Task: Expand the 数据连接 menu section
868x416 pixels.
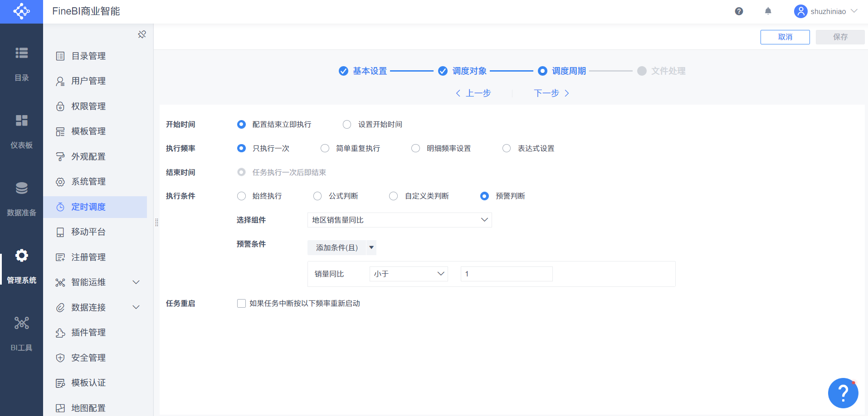Action: click(136, 308)
